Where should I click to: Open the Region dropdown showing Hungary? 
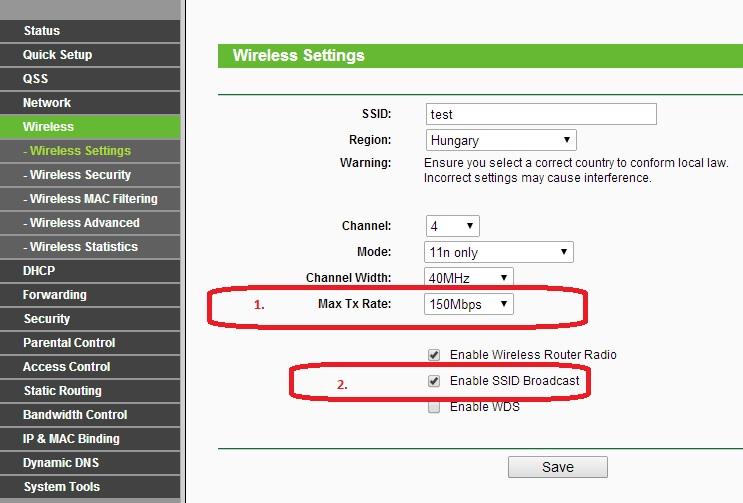tap(501, 140)
